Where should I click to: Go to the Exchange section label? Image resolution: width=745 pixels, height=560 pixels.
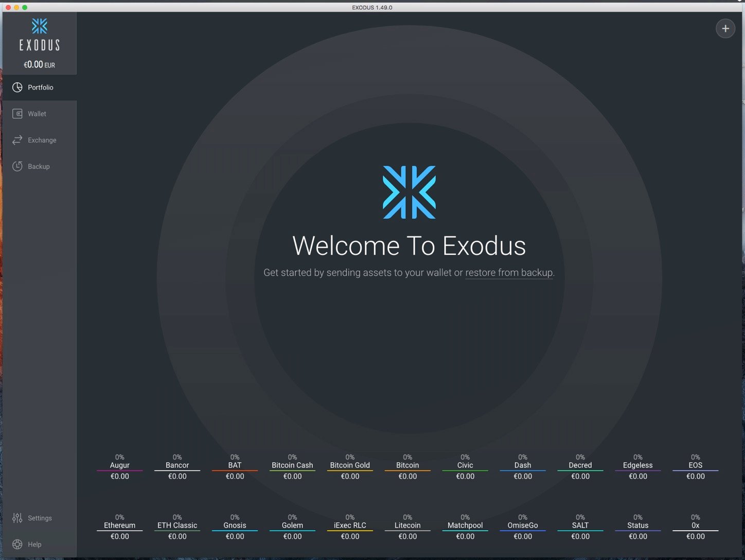point(42,140)
